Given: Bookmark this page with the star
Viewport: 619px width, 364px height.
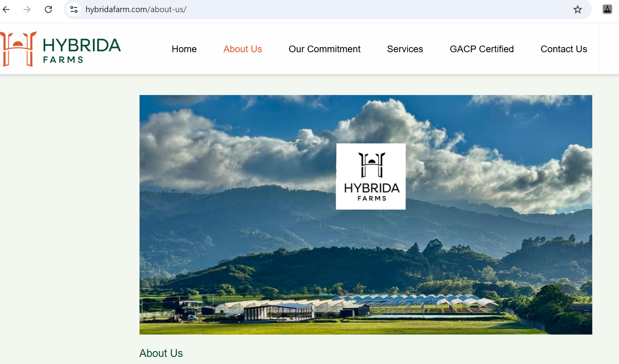Looking at the screenshot, I should [x=577, y=9].
